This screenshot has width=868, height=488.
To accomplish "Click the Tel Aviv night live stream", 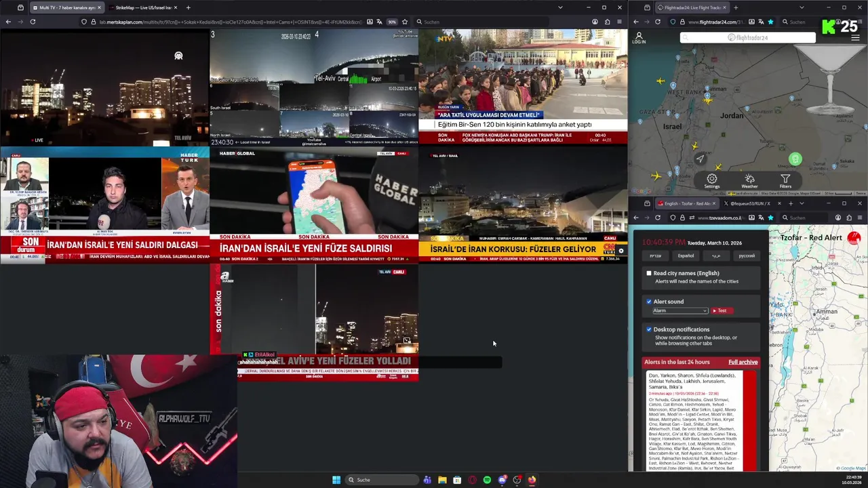I will click(104, 88).
